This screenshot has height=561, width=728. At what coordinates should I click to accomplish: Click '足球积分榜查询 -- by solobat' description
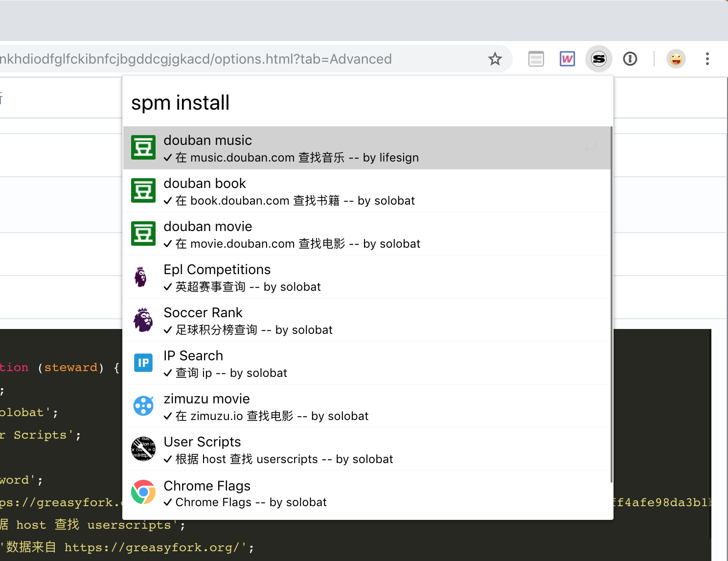[x=254, y=330]
